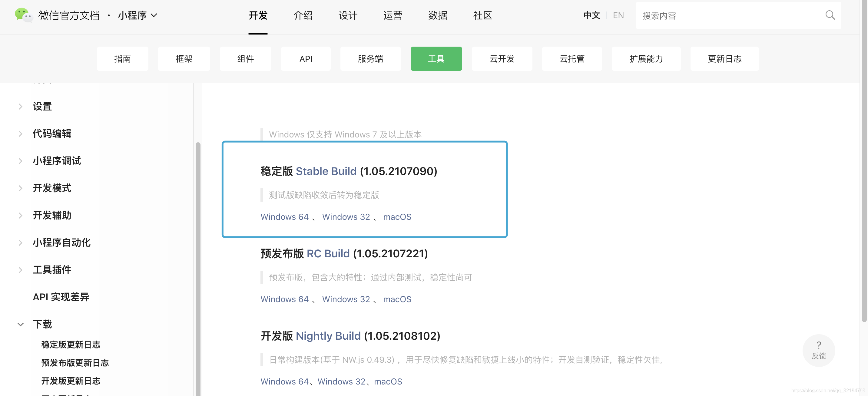Download RC Build Windows 64

[x=284, y=299]
